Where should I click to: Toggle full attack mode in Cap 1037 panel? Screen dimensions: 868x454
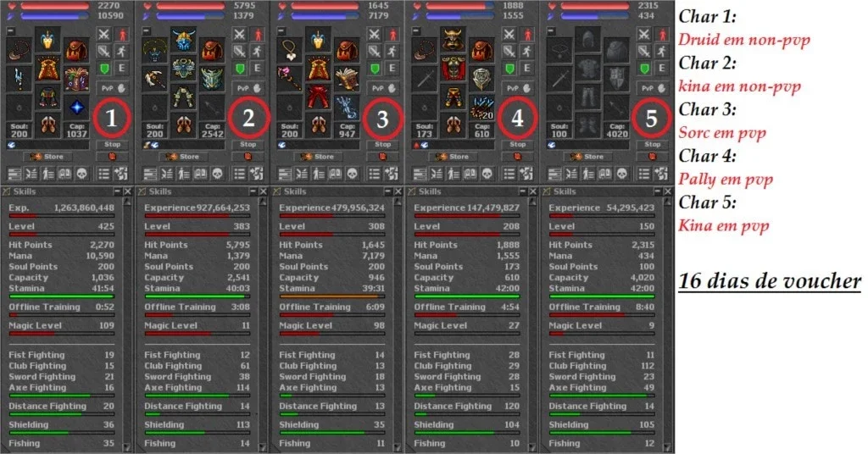coord(104,34)
